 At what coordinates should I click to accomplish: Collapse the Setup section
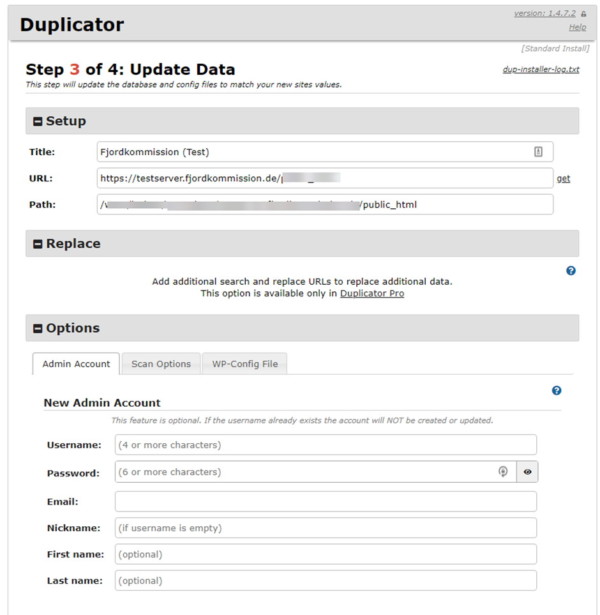point(38,122)
